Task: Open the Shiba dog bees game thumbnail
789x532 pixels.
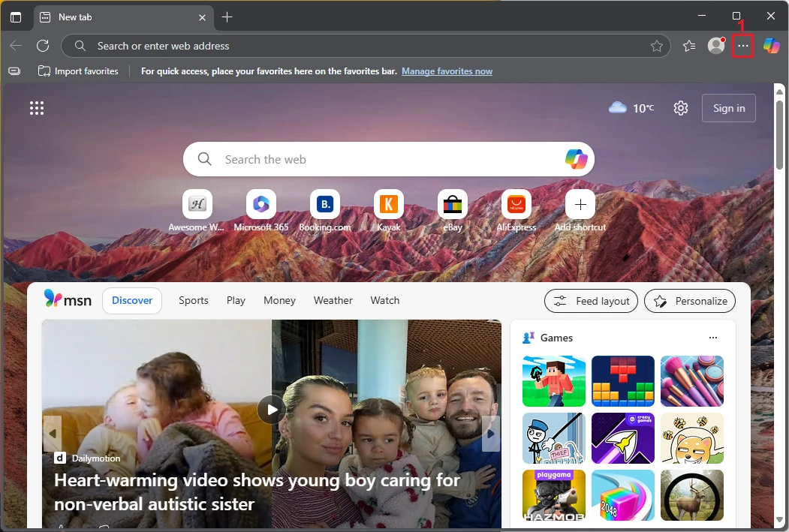Action: click(692, 438)
